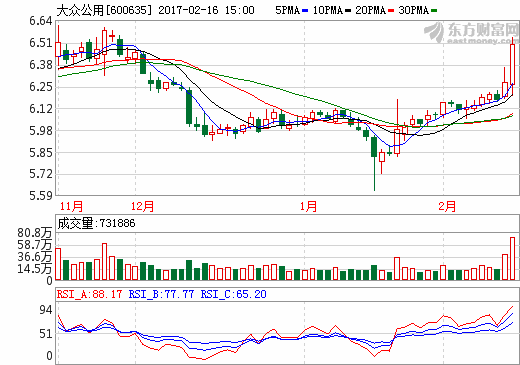Click the 10PMA black legend swatch
This screenshot has height=365, width=520.
348,11
